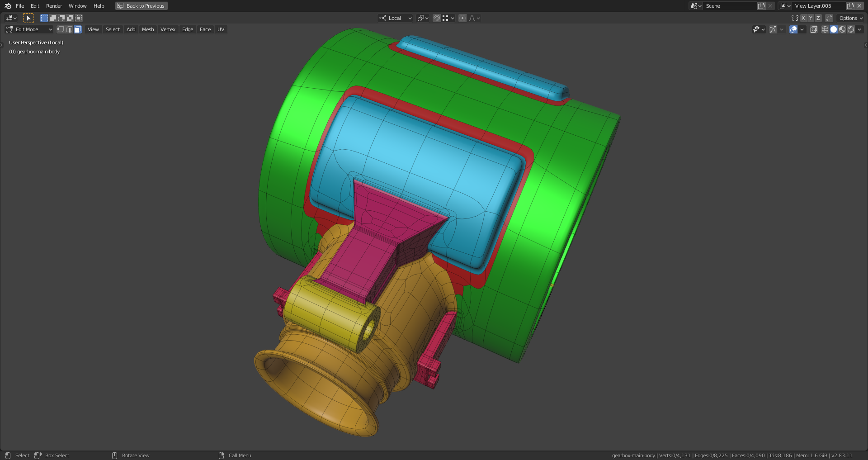Open the viewport View menu
Viewport: 868px width, 460px height.
point(93,29)
